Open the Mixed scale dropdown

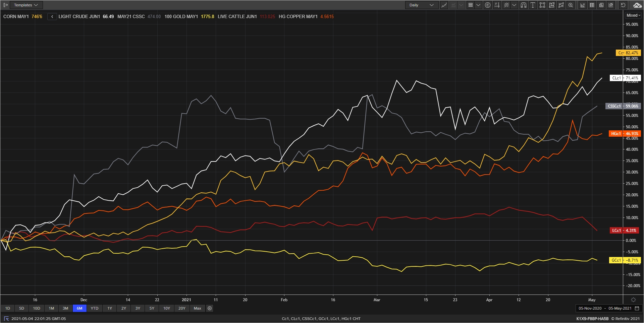[633, 15]
